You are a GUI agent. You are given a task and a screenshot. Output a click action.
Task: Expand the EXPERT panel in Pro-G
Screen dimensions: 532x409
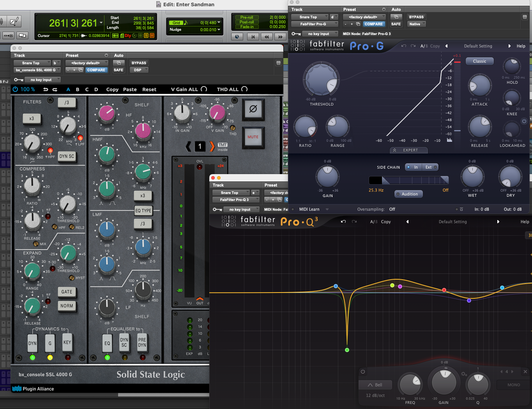(408, 150)
